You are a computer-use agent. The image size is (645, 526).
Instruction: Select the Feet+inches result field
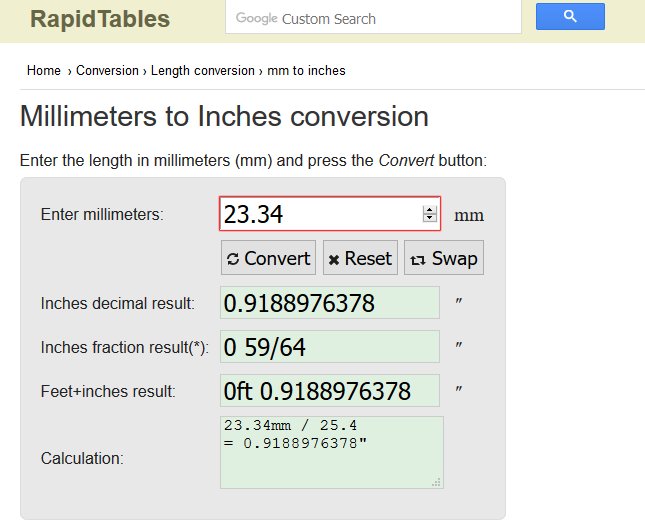[x=330, y=391]
